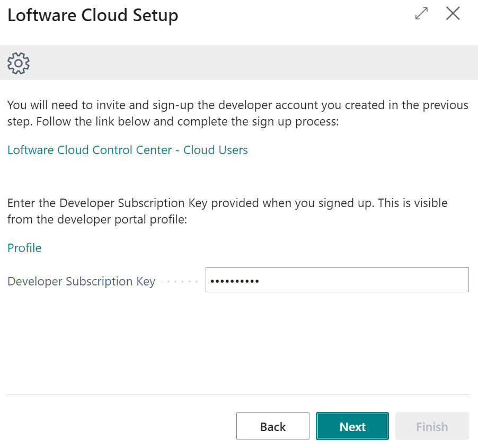Click the blank area below the key field
This screenshot has width=478, height=448.
(x=238, y=344)
